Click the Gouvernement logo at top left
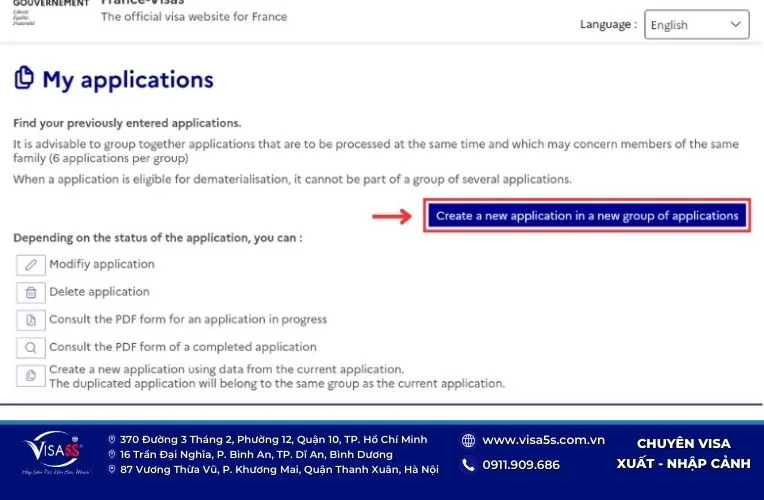The image size is (764, 500). pyautogui.click(x=51, y=12)
